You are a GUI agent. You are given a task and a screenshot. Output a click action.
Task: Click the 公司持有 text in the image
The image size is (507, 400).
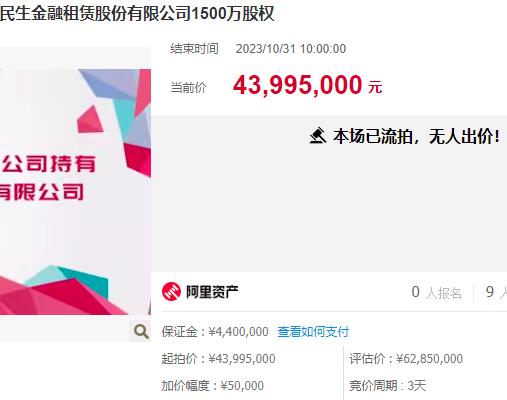(x=49, y=163)
